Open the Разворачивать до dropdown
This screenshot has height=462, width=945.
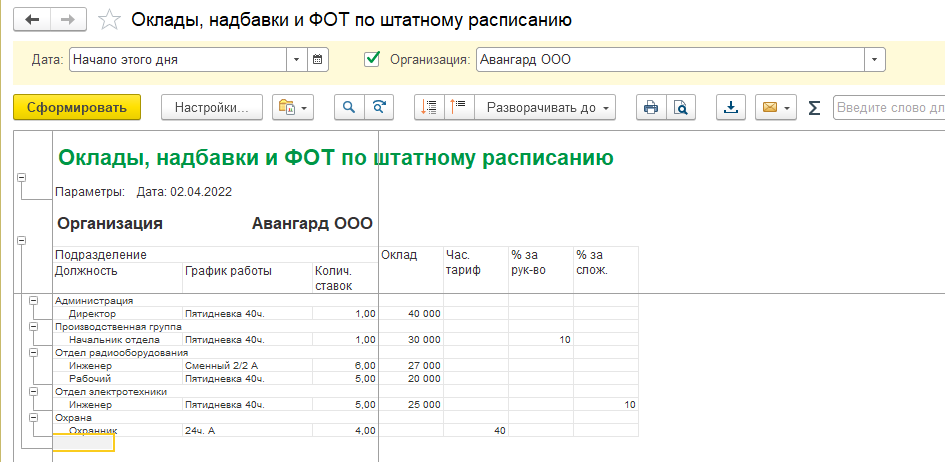tap(545, 107)
